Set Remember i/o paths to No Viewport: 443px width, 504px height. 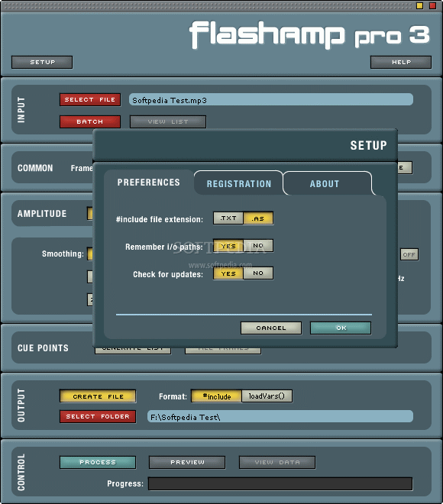pos(258,246)
